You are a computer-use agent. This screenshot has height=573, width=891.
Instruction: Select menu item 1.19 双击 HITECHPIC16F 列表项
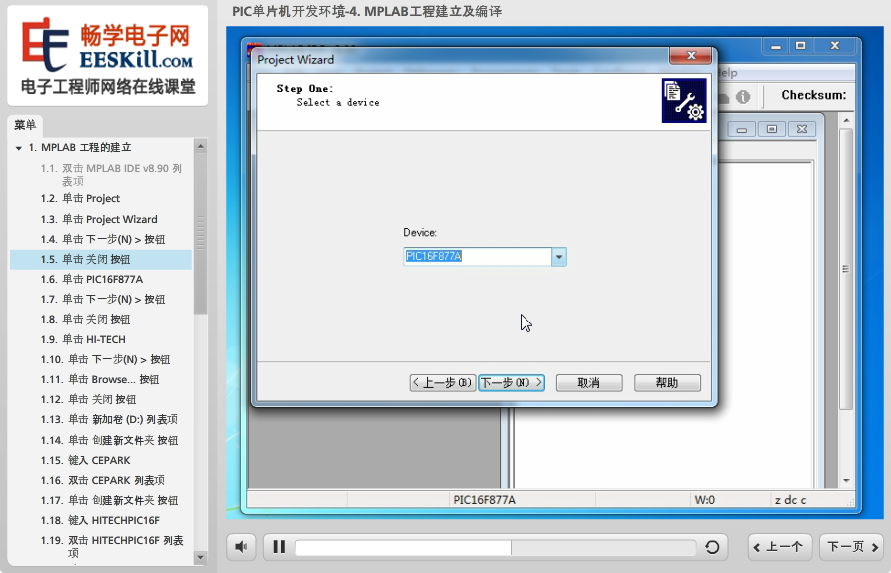(112, 546)
